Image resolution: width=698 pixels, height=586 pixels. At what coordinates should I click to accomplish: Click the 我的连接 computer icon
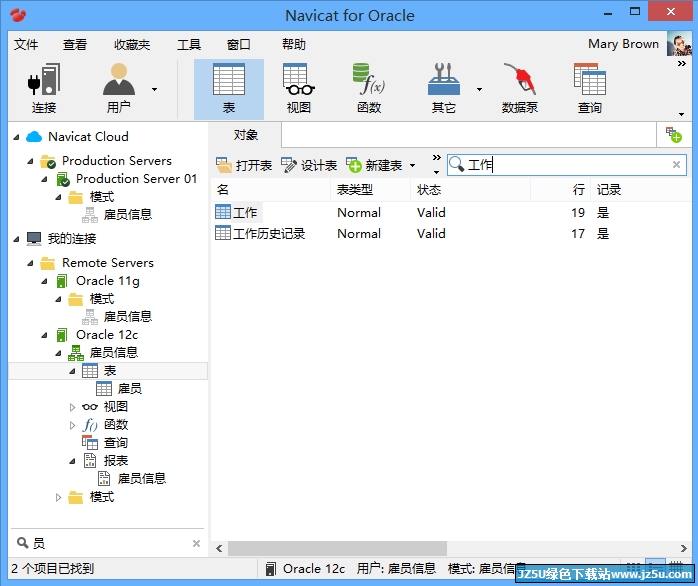(x=34, y=239)
